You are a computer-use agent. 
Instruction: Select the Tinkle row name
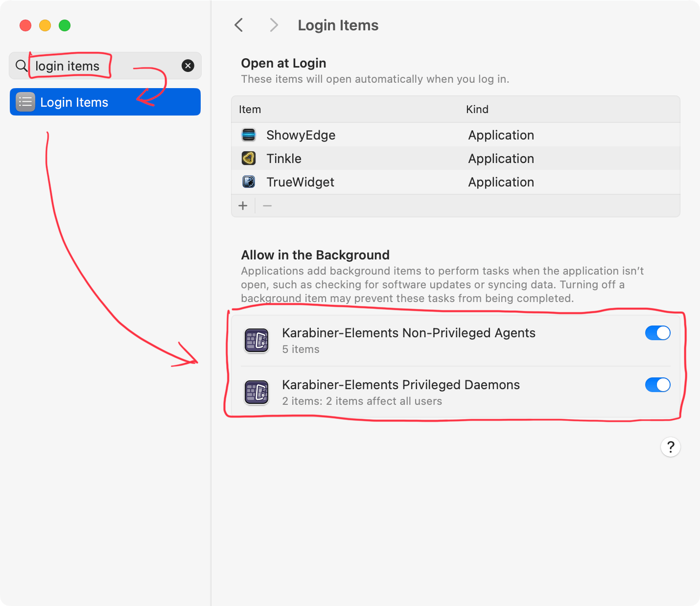(284, 159)
